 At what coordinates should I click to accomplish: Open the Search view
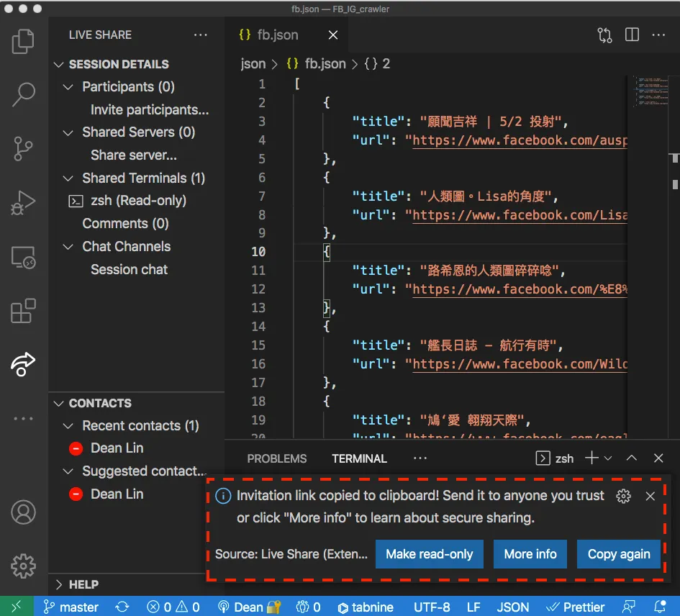[23, 94]
